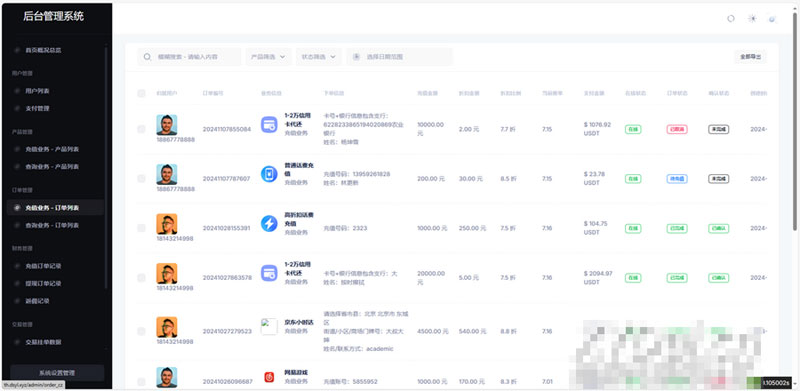This screenshot has height=391, width=800.
Task: Check the row checkbox for order 20241027863578
Action: pyautogui.click(x=141, y=278)
